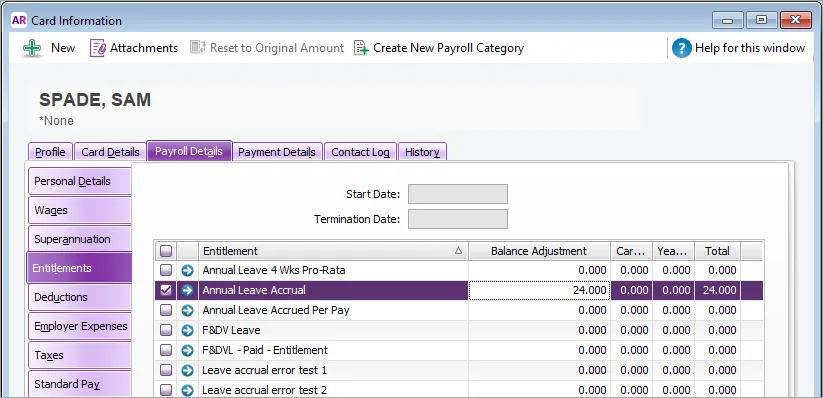Check Annual Leave 4 Wks Pro-Rata checkbox
The width and height of the screenshot is (823, 398).
coord(166,270)
